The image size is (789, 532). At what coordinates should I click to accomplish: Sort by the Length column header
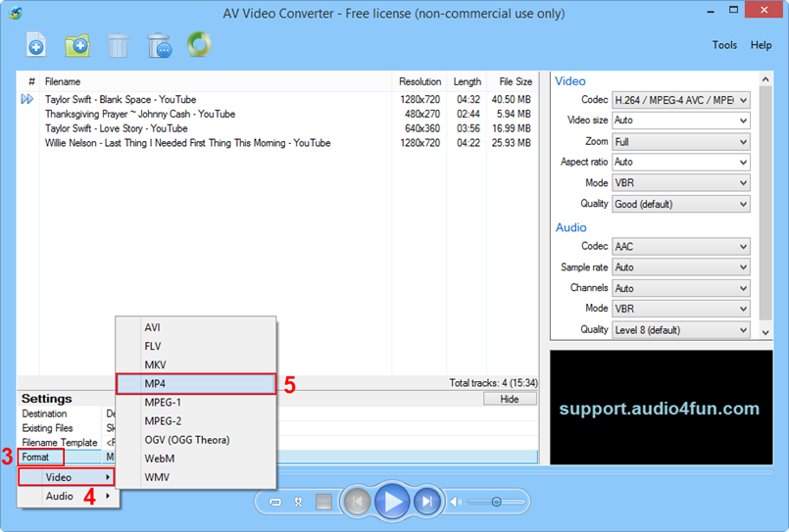click(467, 81)
